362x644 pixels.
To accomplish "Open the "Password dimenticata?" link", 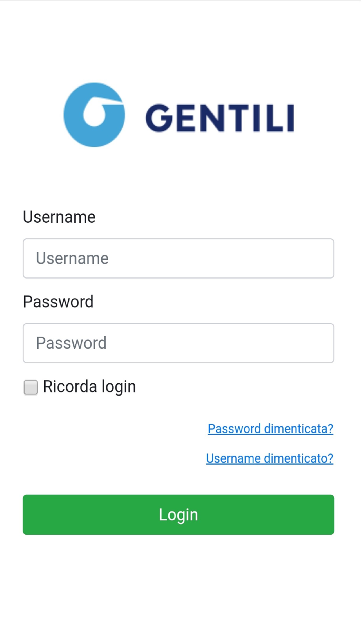I will 270,429.
